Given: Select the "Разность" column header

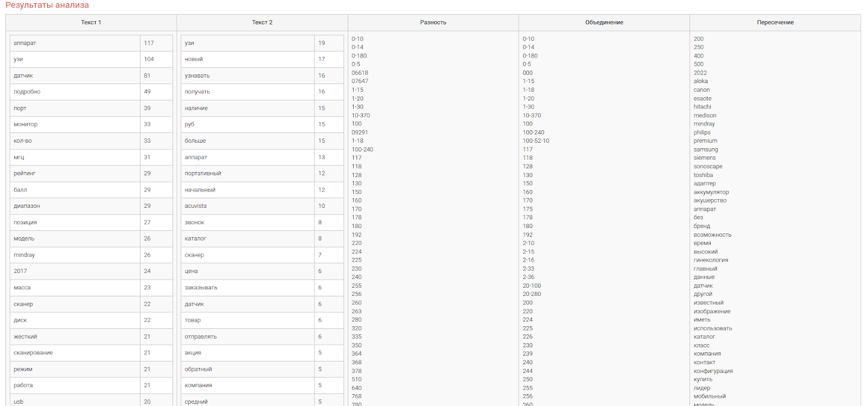Looking at the screenshot, I should coord(433,22).
